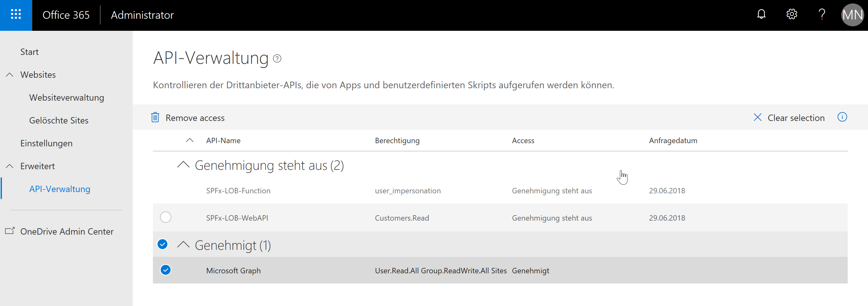The height and width of the screenshot is (306, 868).
Task: Click Clear selection button
Action: pyautogui.click(x=789, y=118)
